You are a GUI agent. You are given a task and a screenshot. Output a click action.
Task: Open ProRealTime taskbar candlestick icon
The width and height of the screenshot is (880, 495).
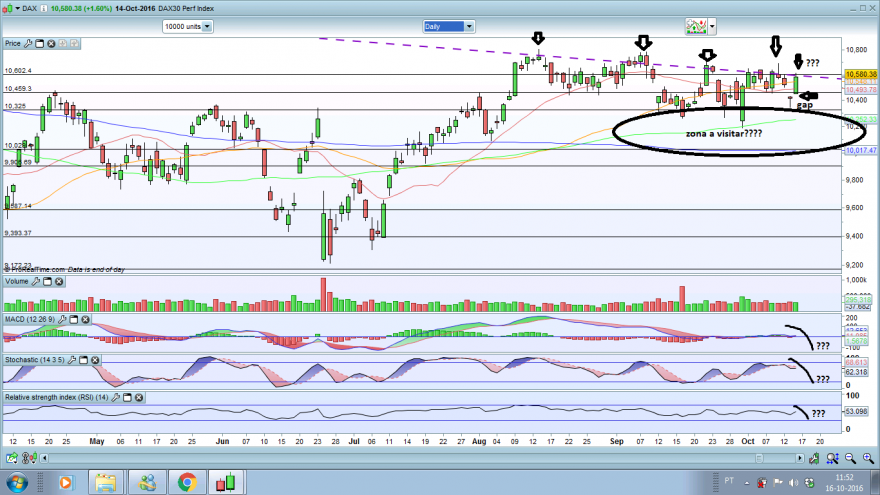(x=227, y=483)
